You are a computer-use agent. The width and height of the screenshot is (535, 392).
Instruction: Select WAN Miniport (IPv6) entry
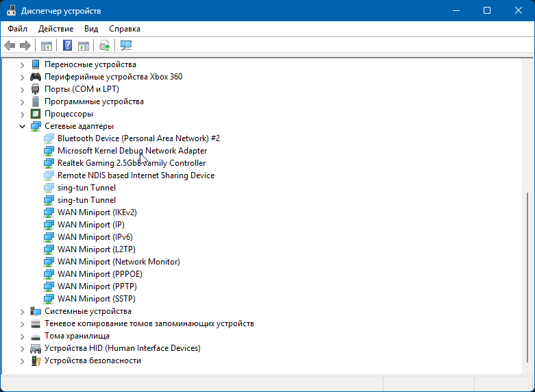pyautogui.click(x=95, y=237)
